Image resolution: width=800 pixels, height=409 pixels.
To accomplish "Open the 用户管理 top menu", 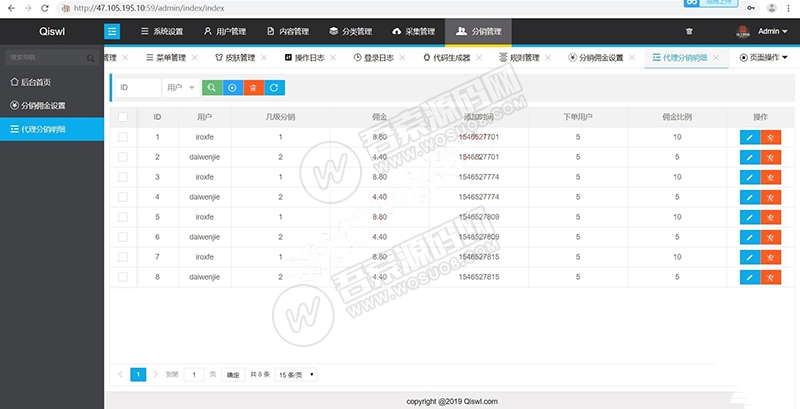I will point(224,31).
